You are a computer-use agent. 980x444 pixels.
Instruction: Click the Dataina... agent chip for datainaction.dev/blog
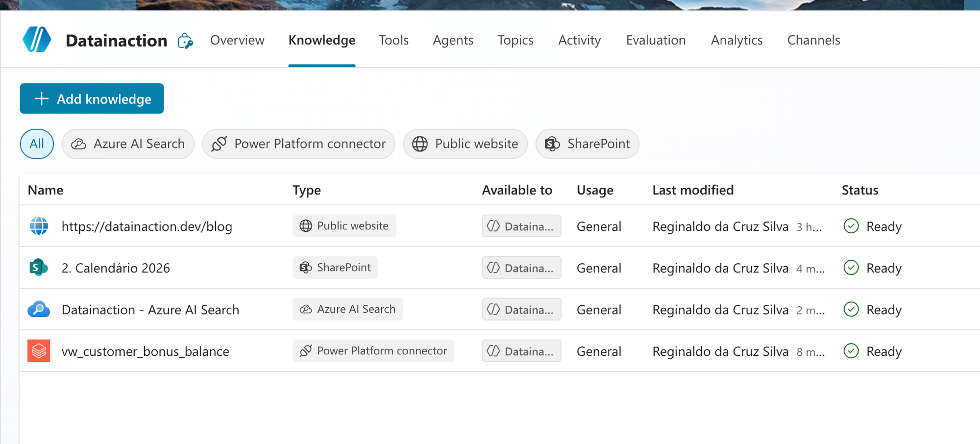521,226
